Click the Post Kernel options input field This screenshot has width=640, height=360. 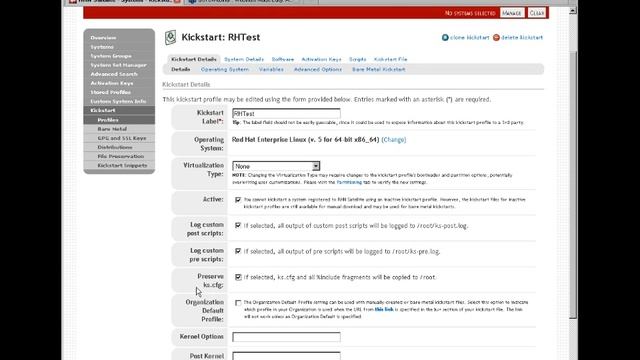tap(286, 356)
